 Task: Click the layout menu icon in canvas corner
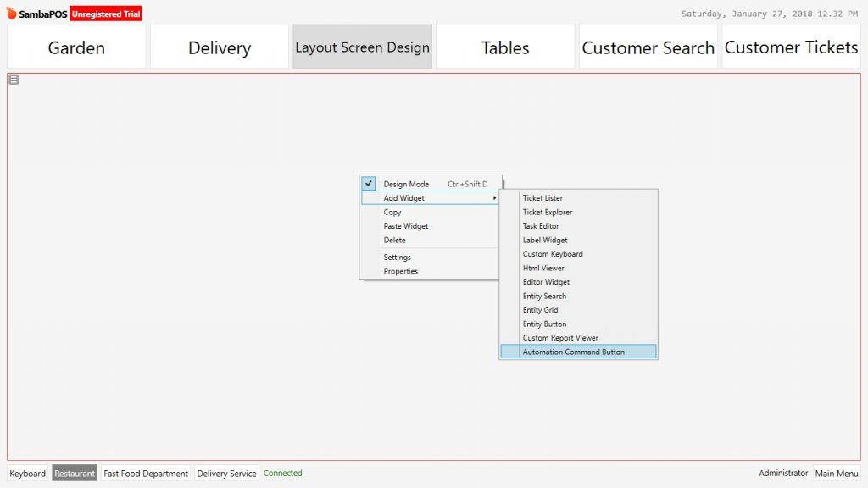pos(14,80)
